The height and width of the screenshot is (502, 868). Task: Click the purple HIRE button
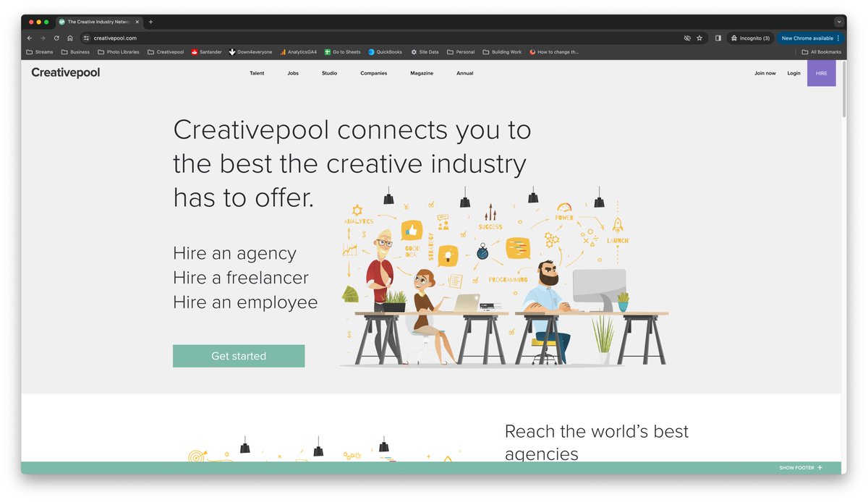click(822, 73)
